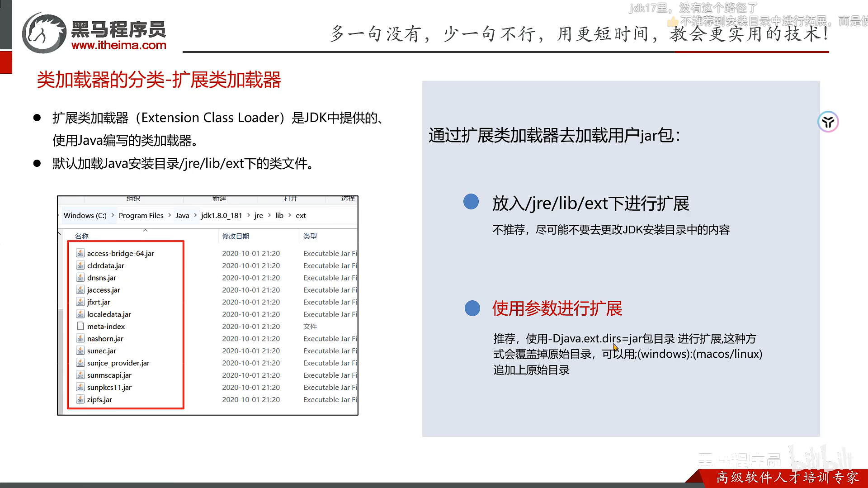Click 文件 type cell of meta-index
Image resolution: width=868 pixels, height=488 pixels.
(310, 327)
